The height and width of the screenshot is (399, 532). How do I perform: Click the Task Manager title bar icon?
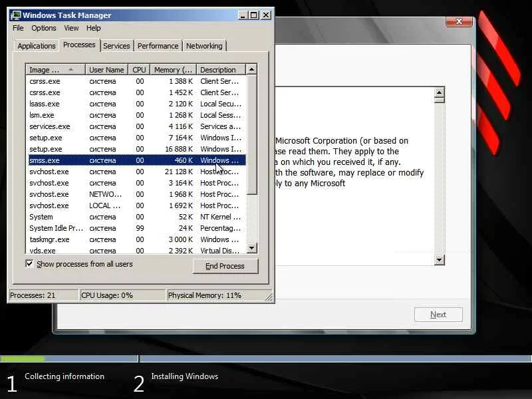pos(16,15)
